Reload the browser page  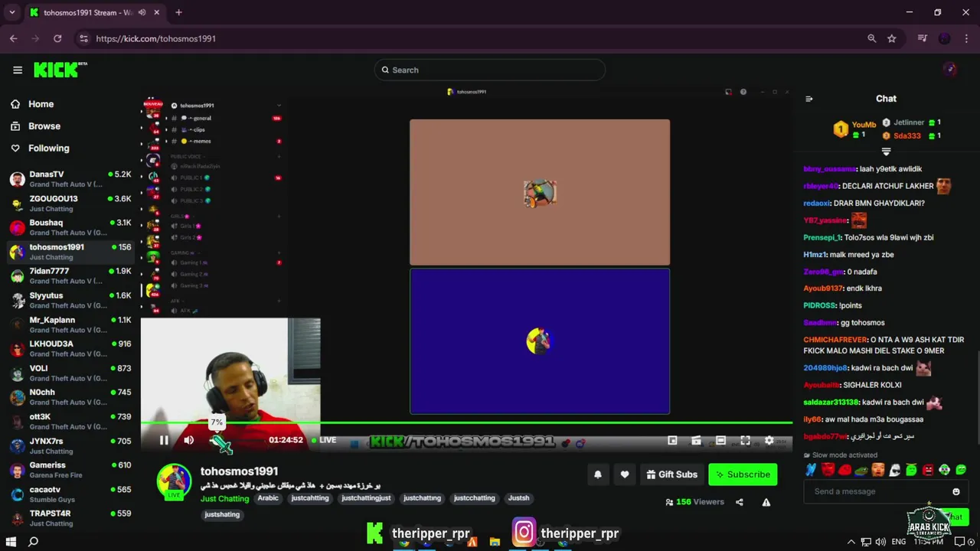pos(57,38)
